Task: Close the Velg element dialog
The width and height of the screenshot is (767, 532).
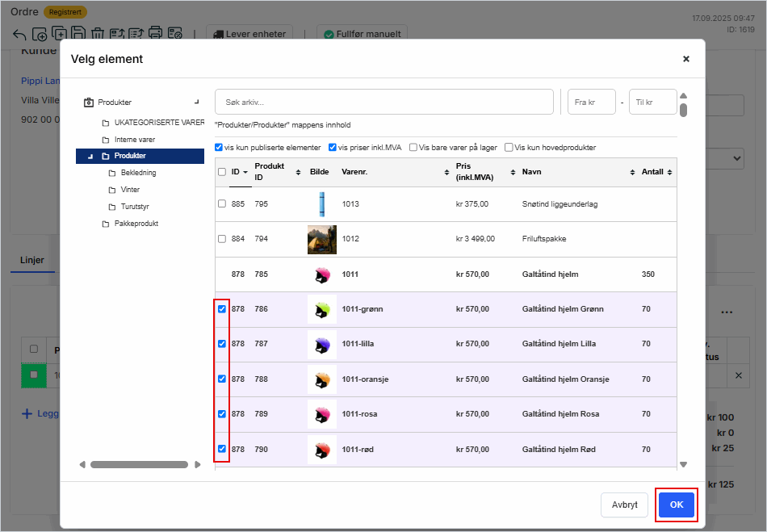Action: pos(685,59)
